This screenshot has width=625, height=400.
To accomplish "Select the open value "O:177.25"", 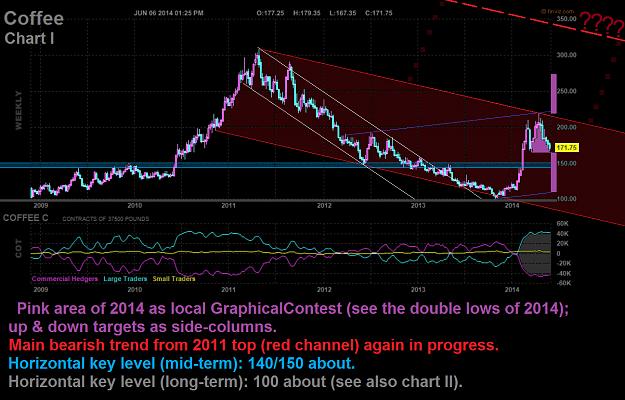I will (270, 13).
